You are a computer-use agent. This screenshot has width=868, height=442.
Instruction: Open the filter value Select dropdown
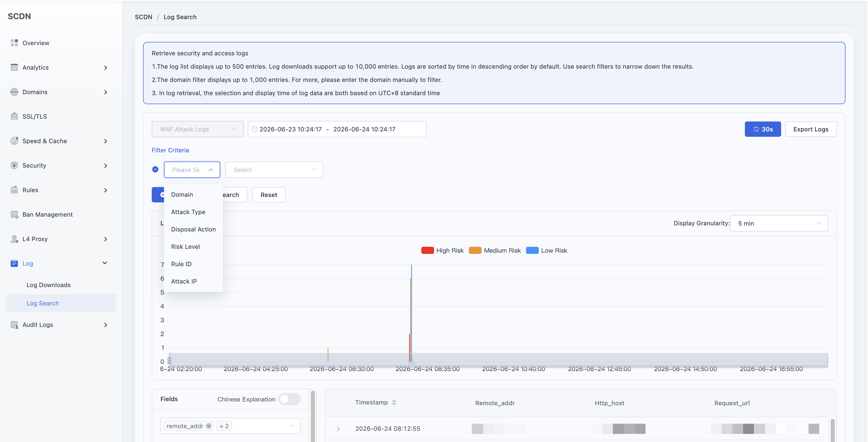(274, 170)
